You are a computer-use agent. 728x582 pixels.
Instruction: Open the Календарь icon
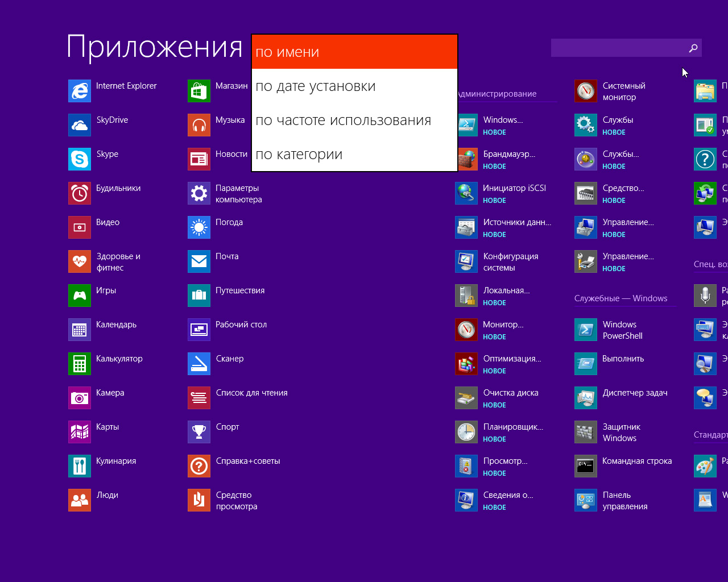coord(80,330)
